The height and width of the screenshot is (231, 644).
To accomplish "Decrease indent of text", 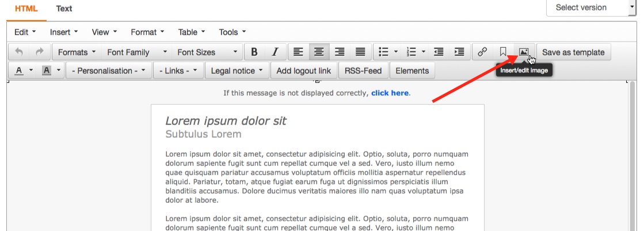I will click(x=439, y=52).
